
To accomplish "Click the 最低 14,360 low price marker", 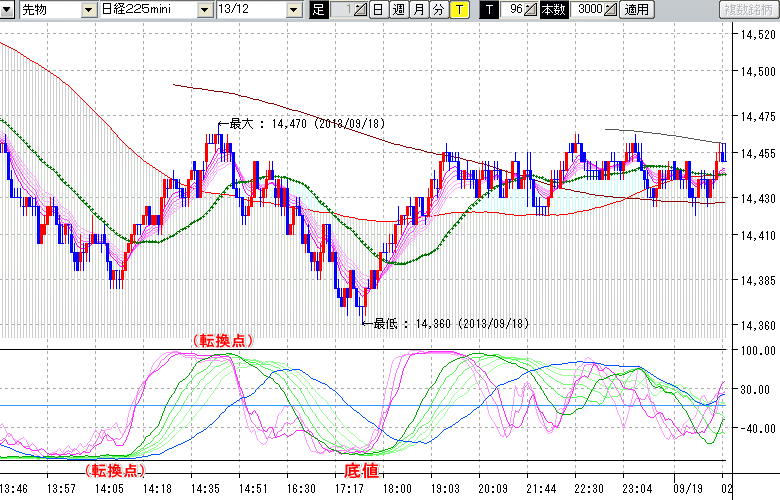I will click(x=450, y=324).
